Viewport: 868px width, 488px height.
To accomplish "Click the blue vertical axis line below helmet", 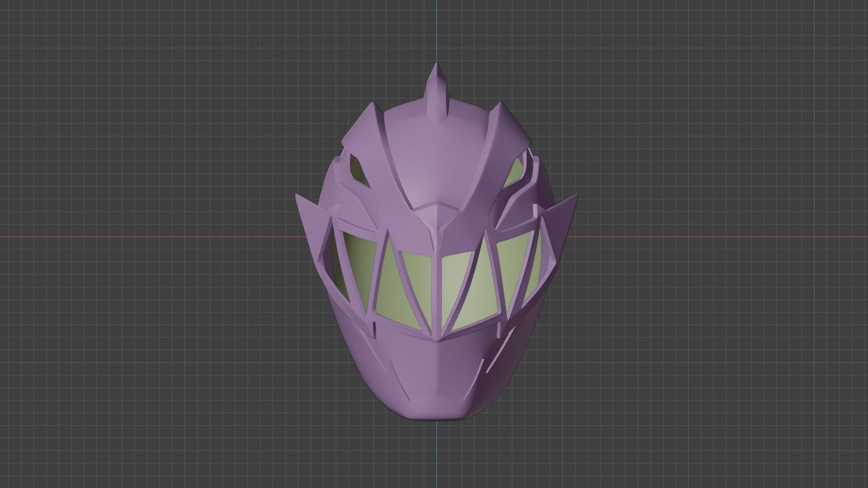I will point(437,452).
